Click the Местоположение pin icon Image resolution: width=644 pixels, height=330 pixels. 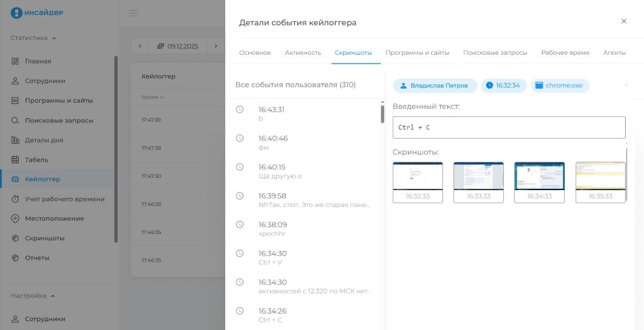point(16,218)
